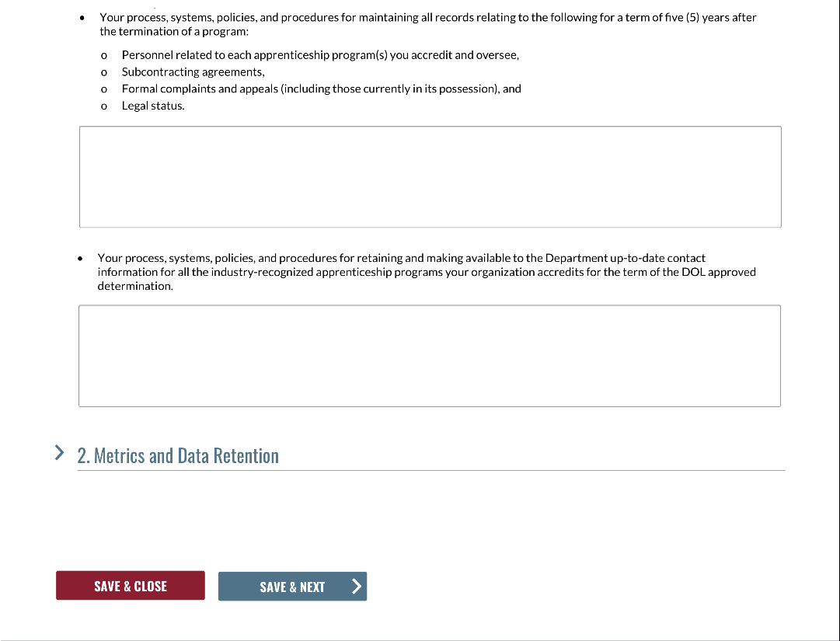The height and width of the screenshot is (641, 840).
Task: Click the 'Legal status.' list item
Action: tap(153, 106)
